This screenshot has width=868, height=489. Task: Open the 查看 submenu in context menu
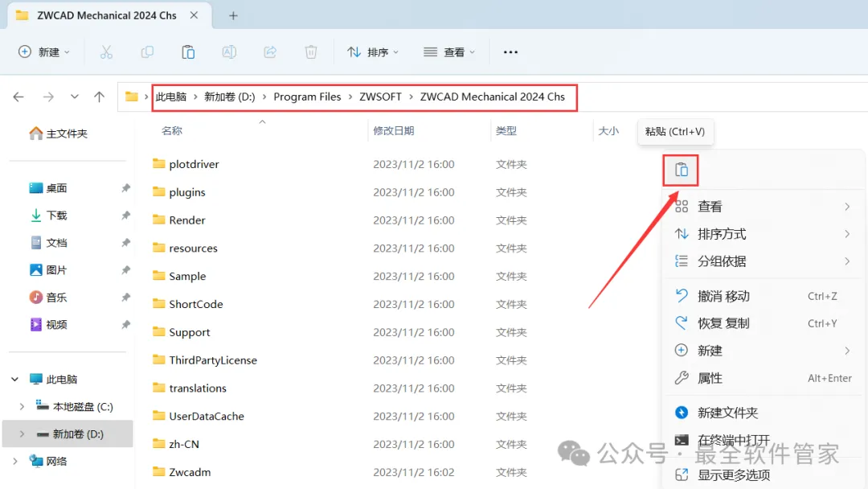(x=763, y=207)
